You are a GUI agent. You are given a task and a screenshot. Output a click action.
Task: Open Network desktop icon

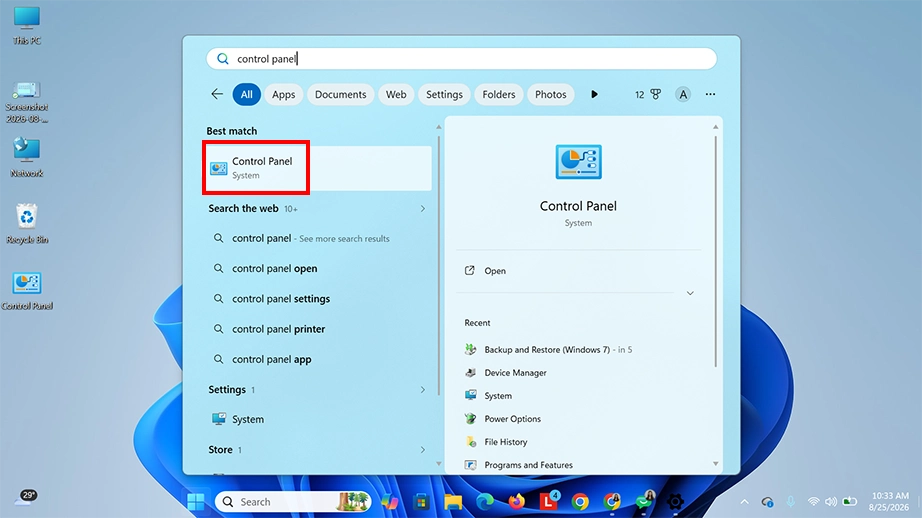tap(26, 158)
